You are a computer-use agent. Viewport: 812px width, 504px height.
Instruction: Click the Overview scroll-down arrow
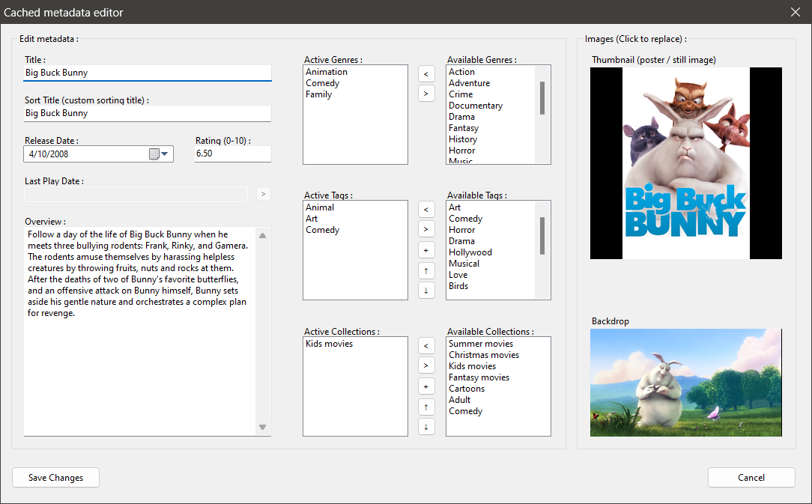click(263, 428)
